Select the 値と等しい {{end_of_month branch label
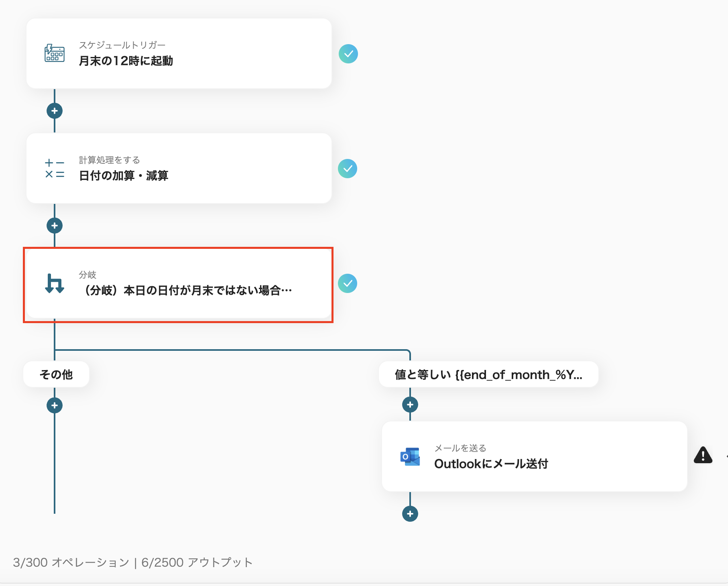 pyautogui.click(x=488, y=374)
